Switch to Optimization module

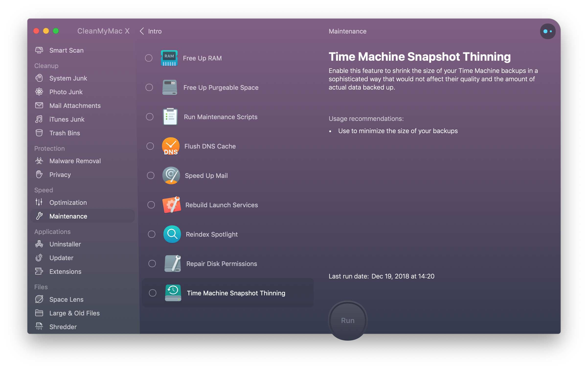pyautogui.click(x=83, y=202)
